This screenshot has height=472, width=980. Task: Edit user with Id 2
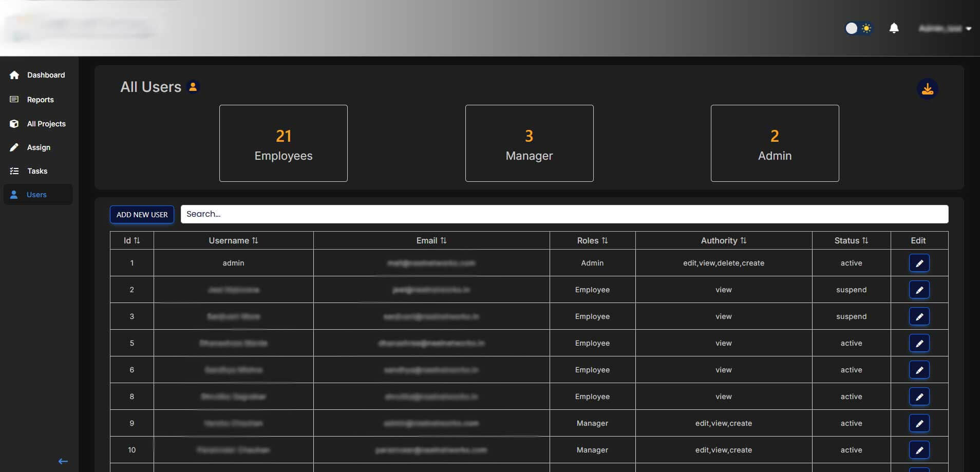coord(919,290)
